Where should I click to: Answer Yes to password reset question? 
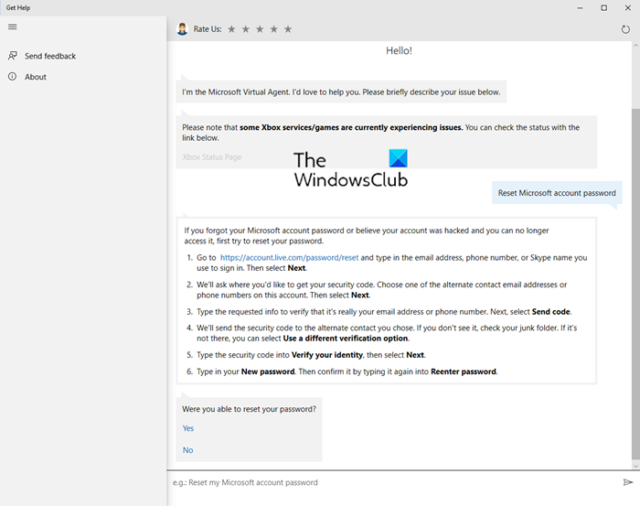188,428
